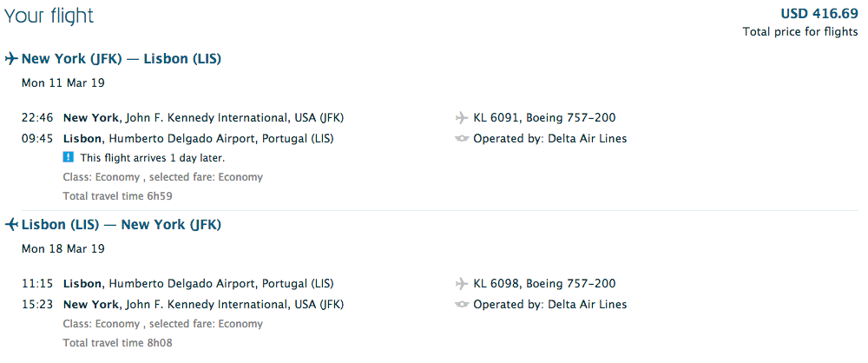
Task: Click the aircraft icon next to KL 6098
Action: click(461, 284)
